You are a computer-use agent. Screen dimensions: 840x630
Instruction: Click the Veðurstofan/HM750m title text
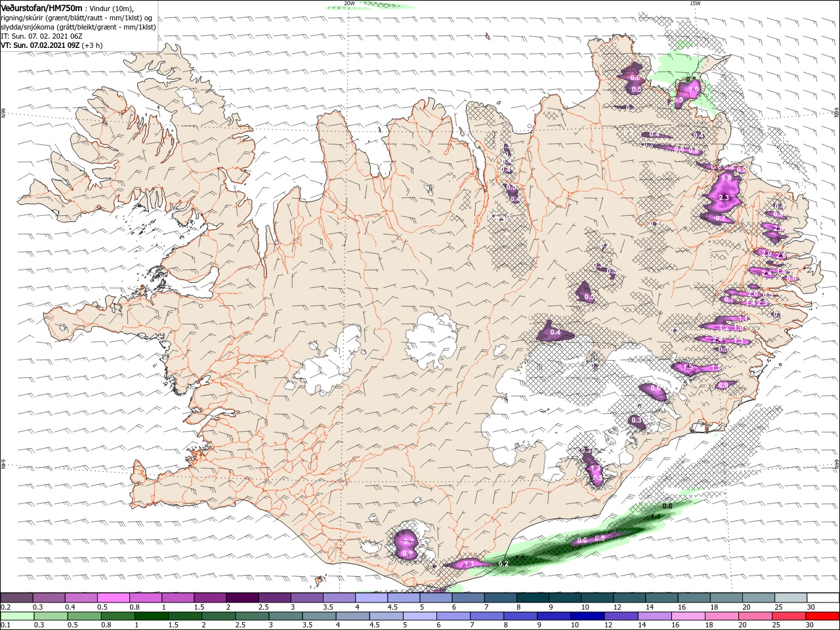tap(42, 8)
